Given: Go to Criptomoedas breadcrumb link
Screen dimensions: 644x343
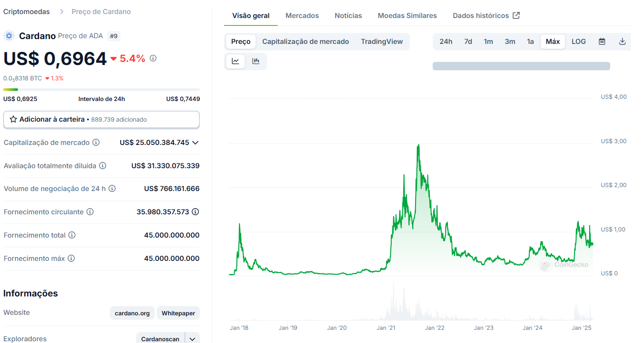Looking at the screenshot, I should pyautogui.click(x=26, y=12).
